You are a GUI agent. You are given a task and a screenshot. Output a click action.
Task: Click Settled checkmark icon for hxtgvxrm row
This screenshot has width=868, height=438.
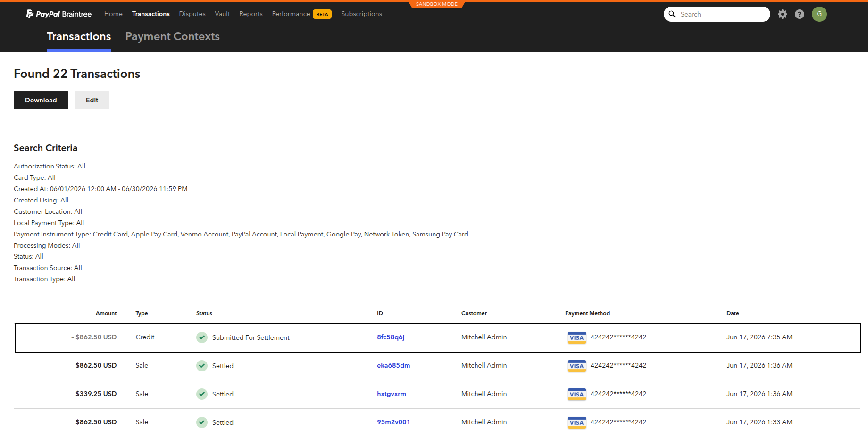(x=202, y=394)
